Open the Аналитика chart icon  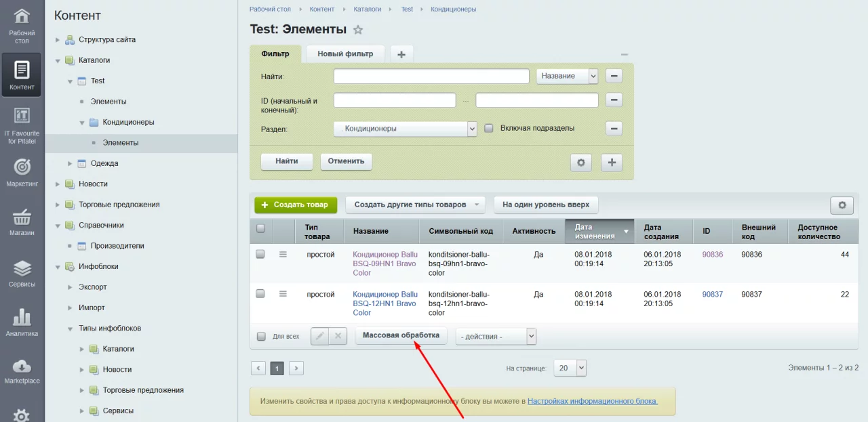click(22, 321)
